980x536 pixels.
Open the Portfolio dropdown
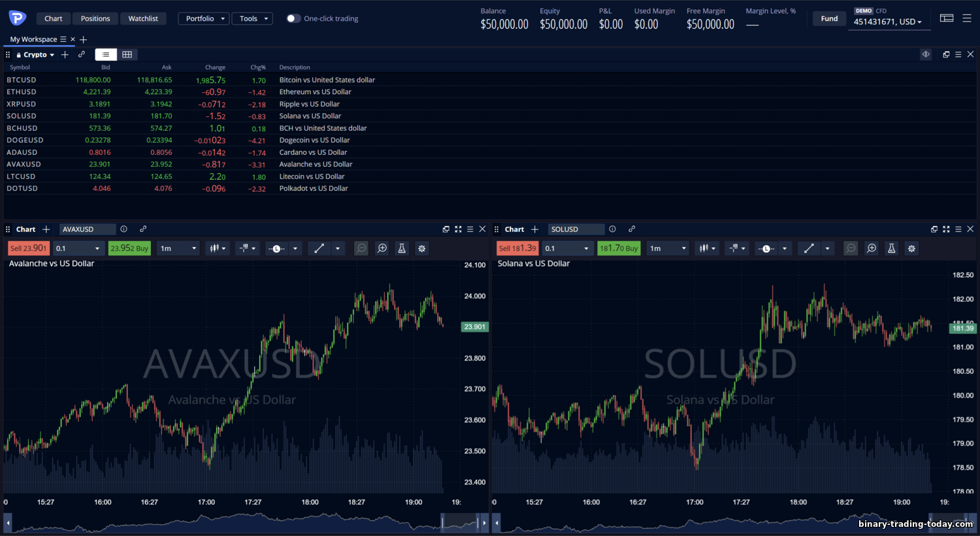click(203, 18)
